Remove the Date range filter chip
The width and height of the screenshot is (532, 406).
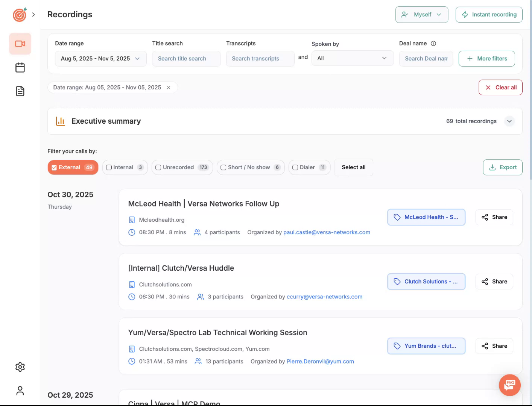pyautogui.click(x=169, y=88)
